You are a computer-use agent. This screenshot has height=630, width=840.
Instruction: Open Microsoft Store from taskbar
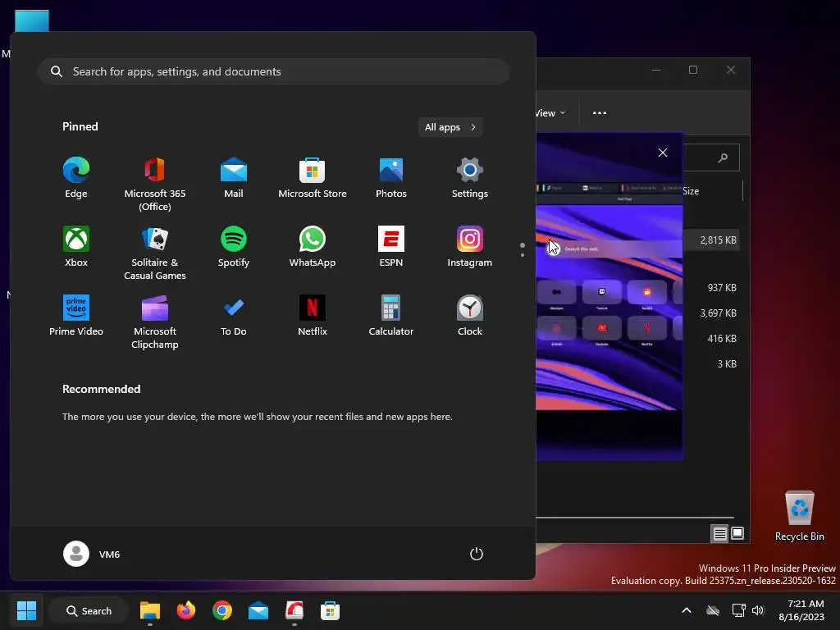(x=330, y=610)
